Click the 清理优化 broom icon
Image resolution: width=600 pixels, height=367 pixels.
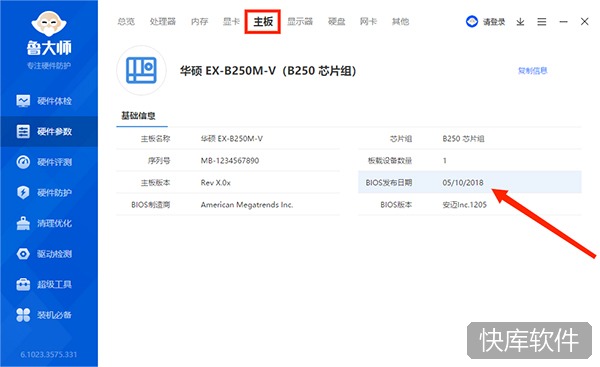(23, 223)
